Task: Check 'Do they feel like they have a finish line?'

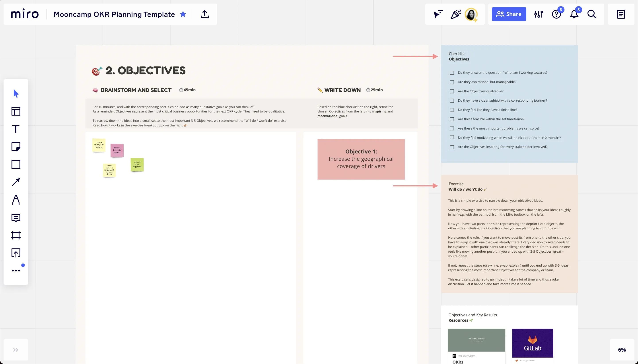Action: [452, 110]
